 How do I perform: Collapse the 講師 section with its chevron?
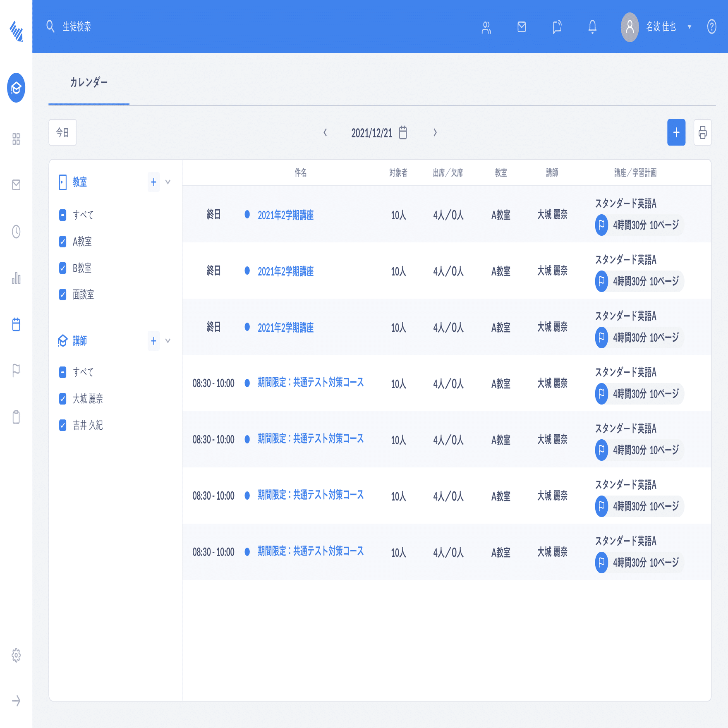tap(168, 341)
